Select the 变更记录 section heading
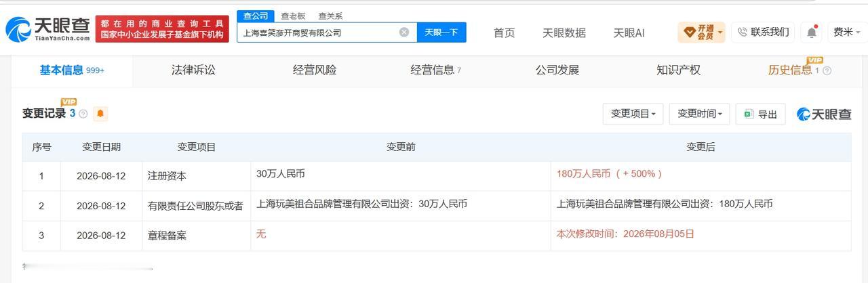Image resolution: width=868 pixels, height=283 pixels. pyautogui.click(x=44, y=114)
